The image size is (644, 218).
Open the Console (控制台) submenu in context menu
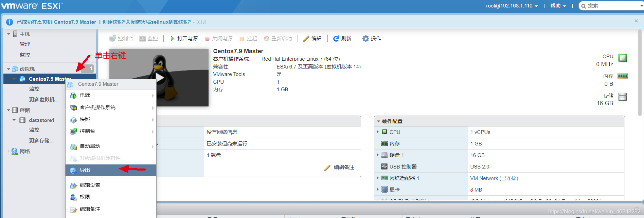coord(111,131)
